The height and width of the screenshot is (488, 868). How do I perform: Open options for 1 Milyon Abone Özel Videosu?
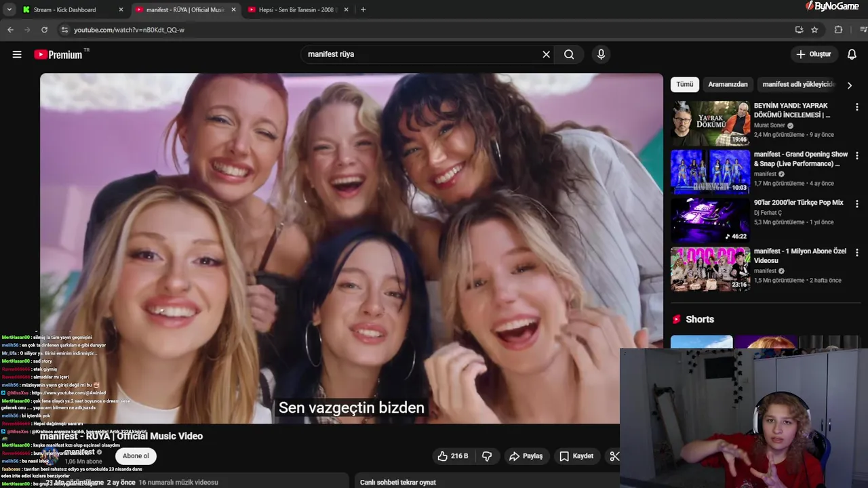coord(856,252)
